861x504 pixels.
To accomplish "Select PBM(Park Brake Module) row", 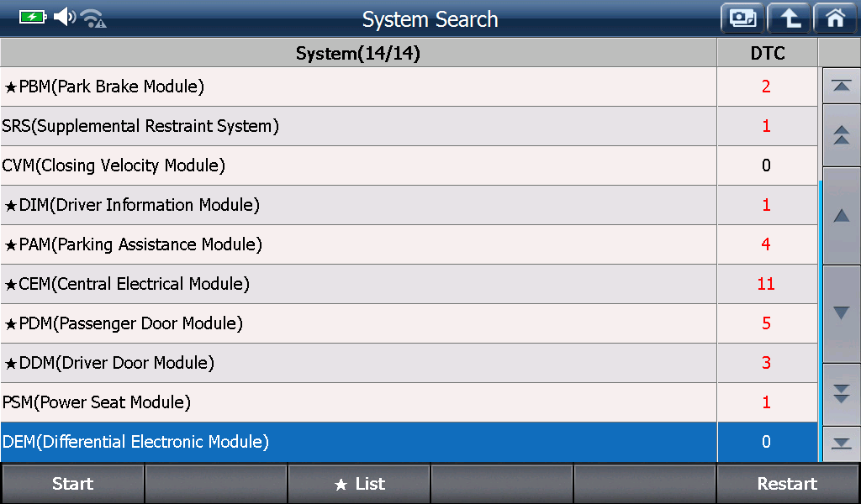I will tap(358, 87).
